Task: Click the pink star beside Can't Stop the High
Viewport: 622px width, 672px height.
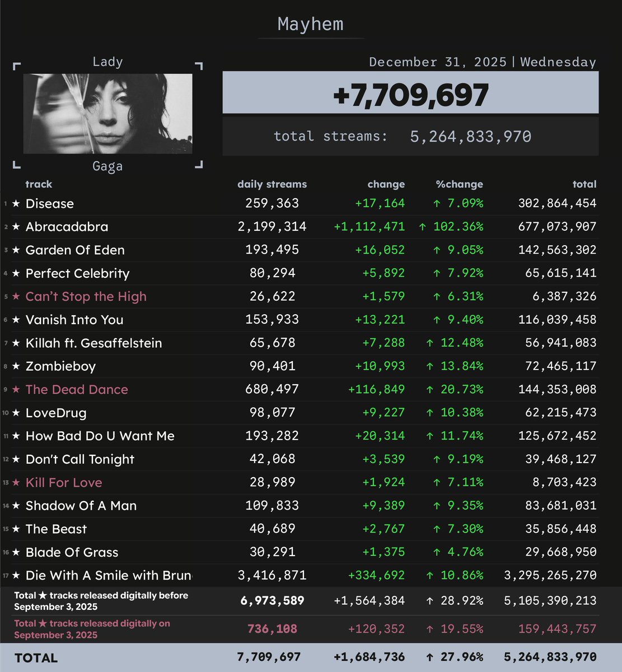Action: pyautogui.click(x=16, y=297)
